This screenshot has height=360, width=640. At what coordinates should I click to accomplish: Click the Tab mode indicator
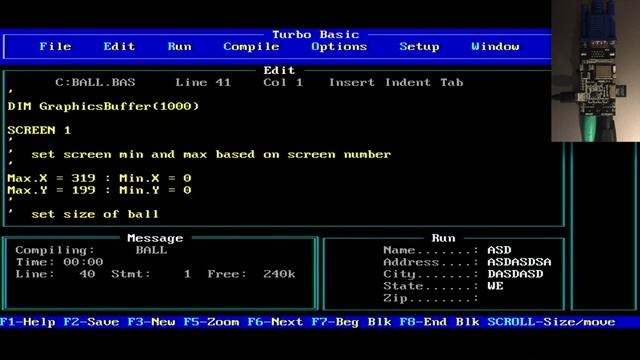(451, 82)
